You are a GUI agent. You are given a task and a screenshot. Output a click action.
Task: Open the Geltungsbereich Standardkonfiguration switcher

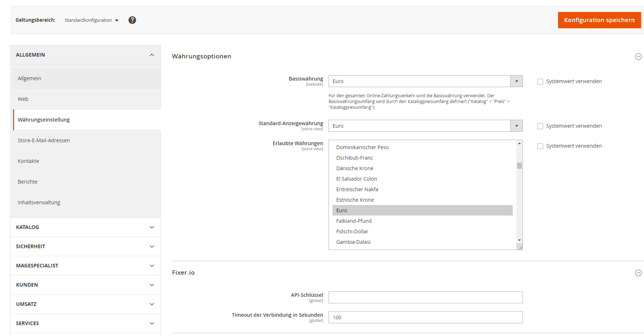(x=91, y=20)
